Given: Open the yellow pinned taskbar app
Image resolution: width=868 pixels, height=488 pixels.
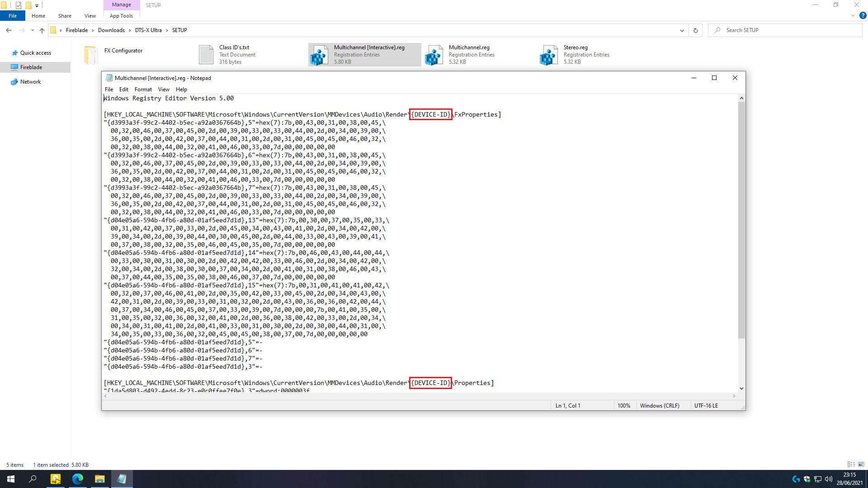Looking at the screenshot, I should point(55,479).
